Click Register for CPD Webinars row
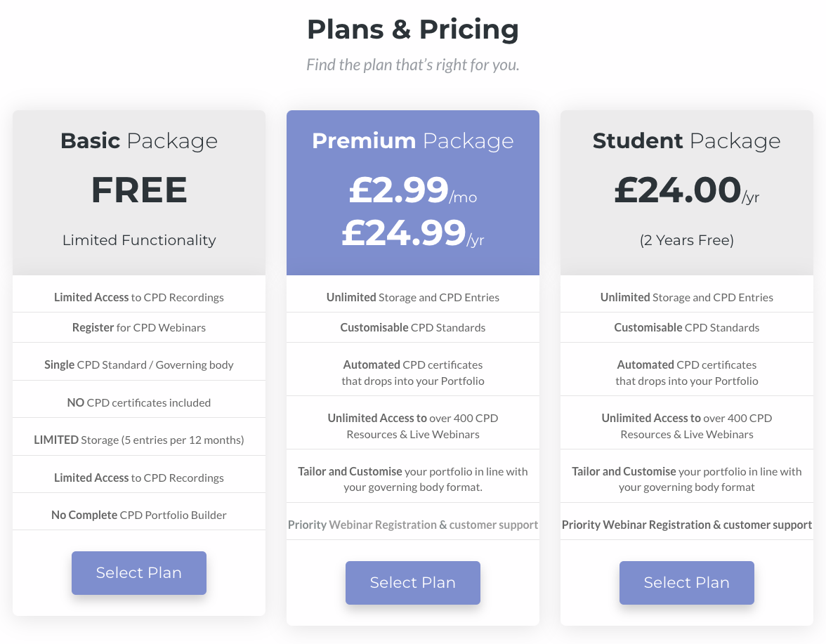826x644 pixels. [139, 327]
